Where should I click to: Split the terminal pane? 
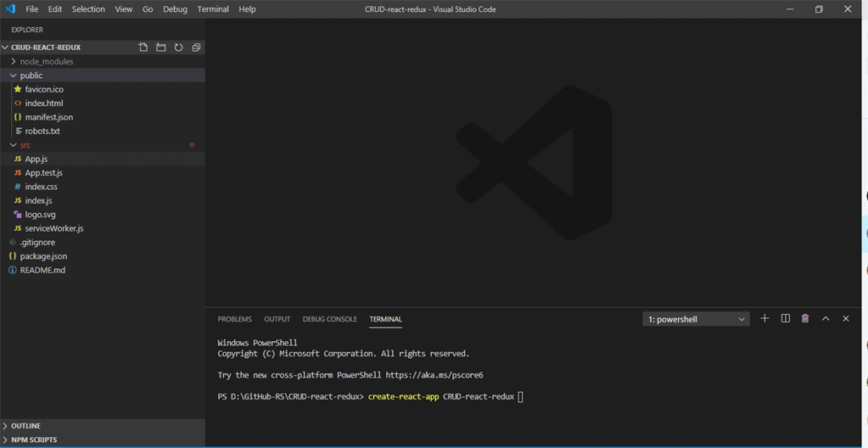pyautogui.click(x=785, y=318)
